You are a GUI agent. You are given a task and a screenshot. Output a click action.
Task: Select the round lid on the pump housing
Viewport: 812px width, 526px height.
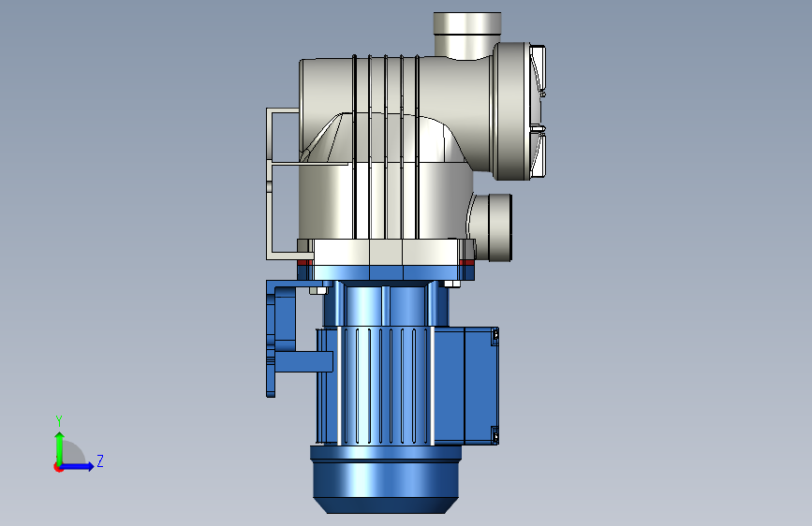click(x=519, y=111)
